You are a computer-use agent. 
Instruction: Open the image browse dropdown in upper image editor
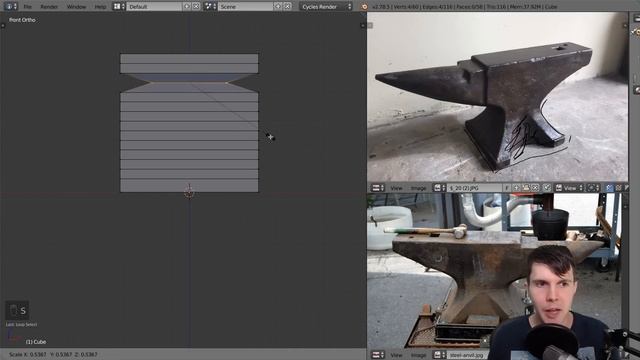click(440, 188)
